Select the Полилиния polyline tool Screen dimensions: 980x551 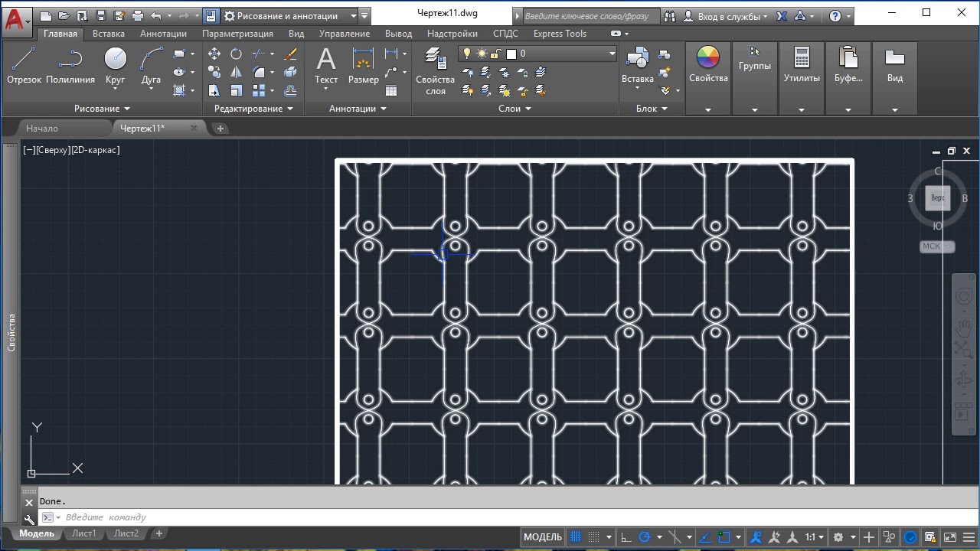[70, 66]
